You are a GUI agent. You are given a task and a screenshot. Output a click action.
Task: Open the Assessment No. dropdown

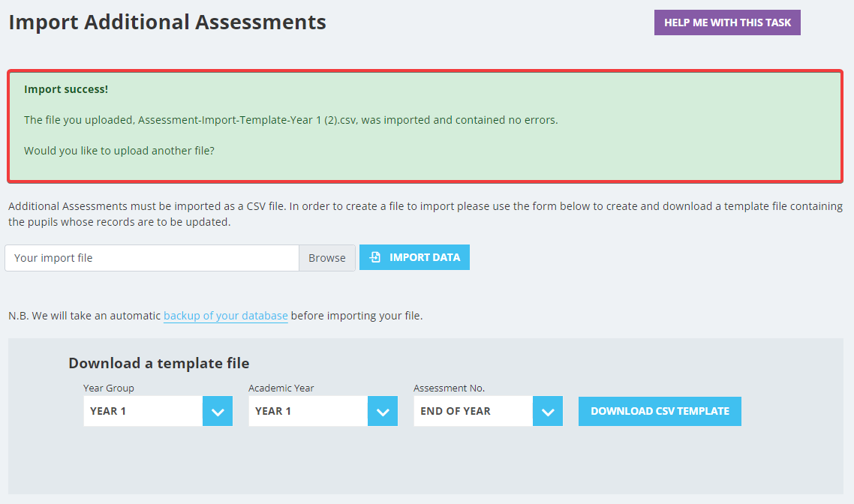pos(488,411)
